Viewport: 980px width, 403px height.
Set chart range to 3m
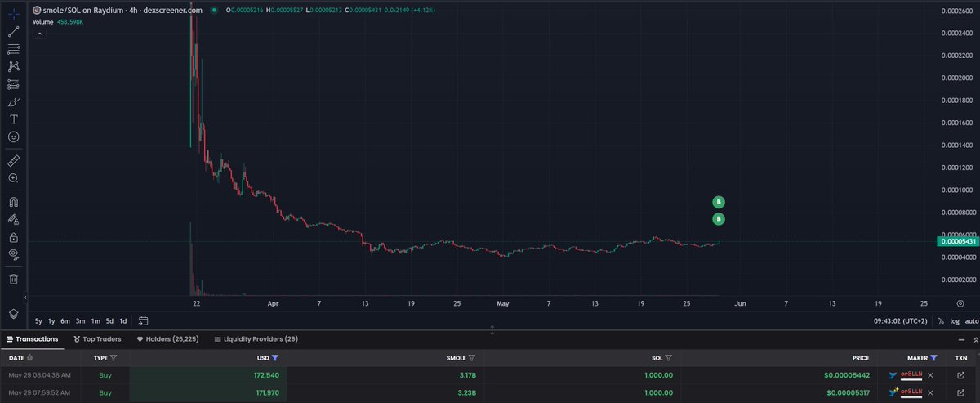pos(80,320)
